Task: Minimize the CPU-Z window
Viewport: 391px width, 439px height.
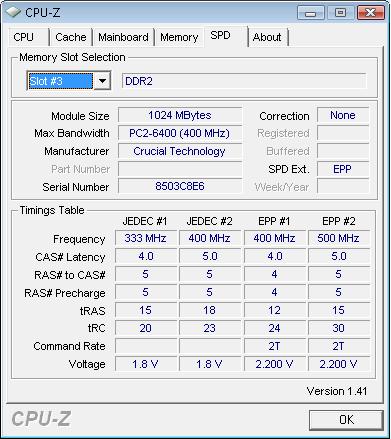Action: point(310,13)
